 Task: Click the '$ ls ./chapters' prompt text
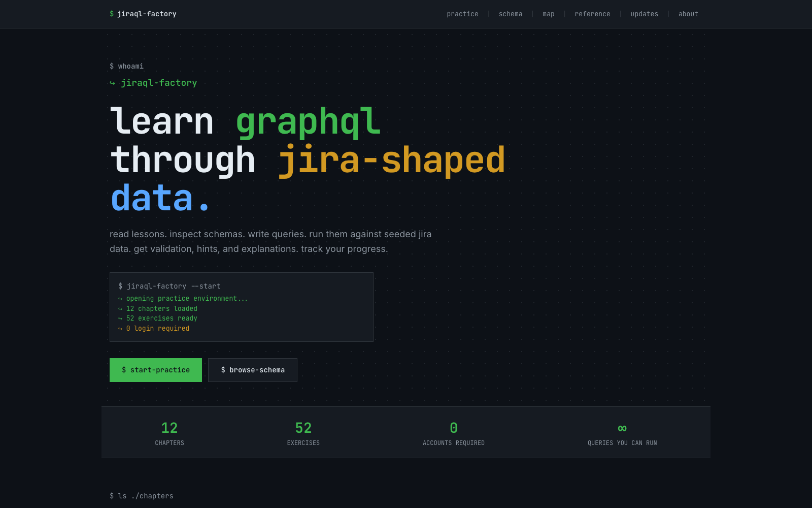tap(142, 496)
